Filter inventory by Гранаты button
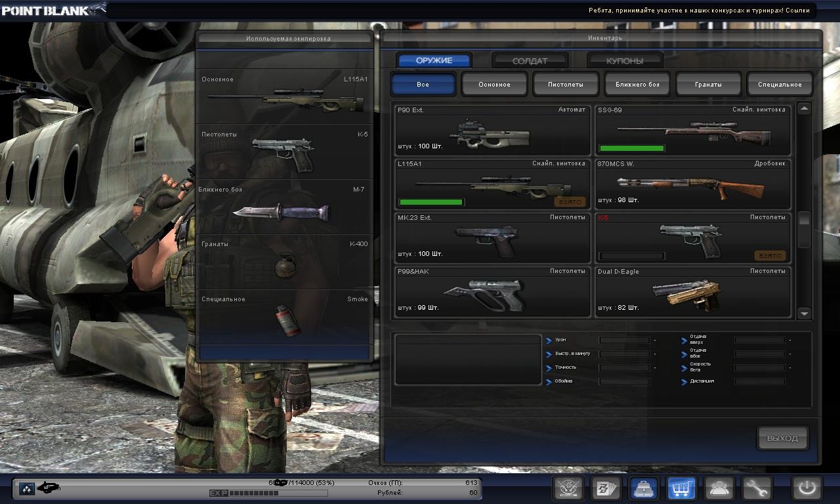Screen dimensions: 840x504 pyautogui.click(x=709, y=85)
